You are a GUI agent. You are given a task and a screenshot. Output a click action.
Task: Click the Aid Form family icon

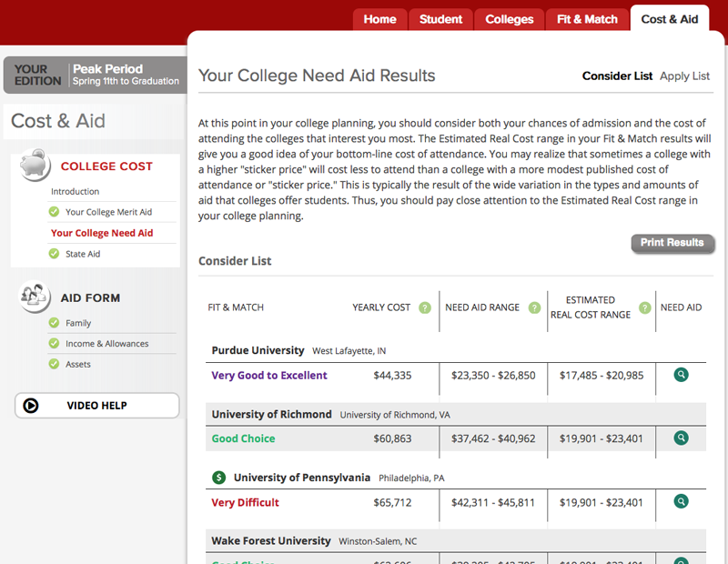click(35, 296)
